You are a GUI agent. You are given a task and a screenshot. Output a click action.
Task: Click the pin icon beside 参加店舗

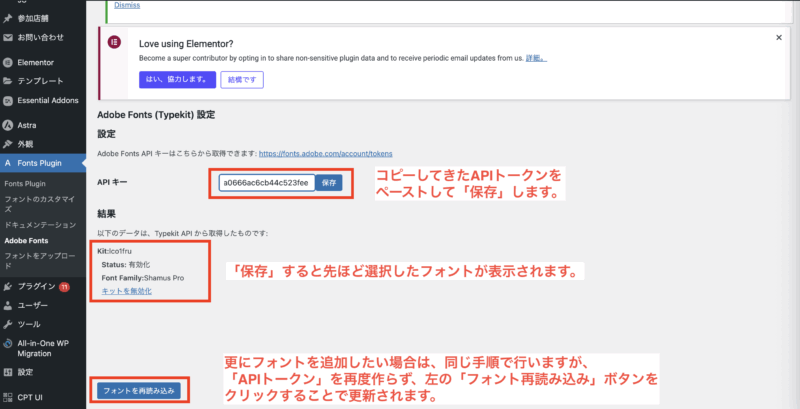(8, 19)
